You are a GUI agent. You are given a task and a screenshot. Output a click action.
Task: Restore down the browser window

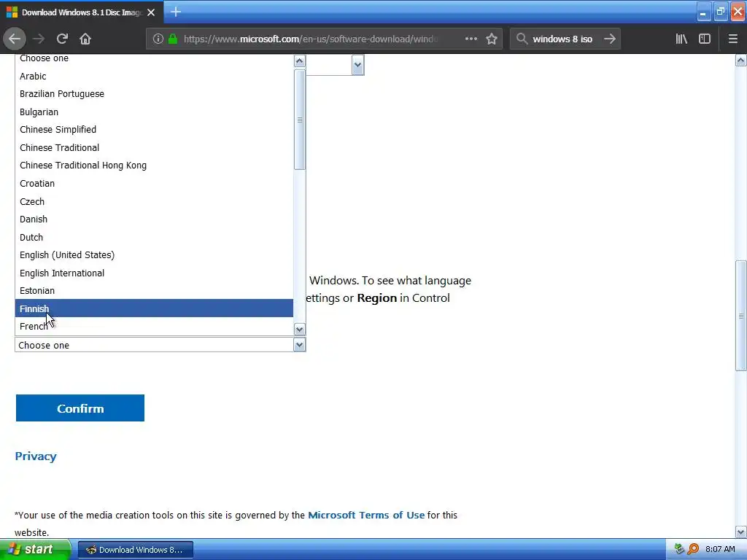pyautogui.click(x=721, y=12)
